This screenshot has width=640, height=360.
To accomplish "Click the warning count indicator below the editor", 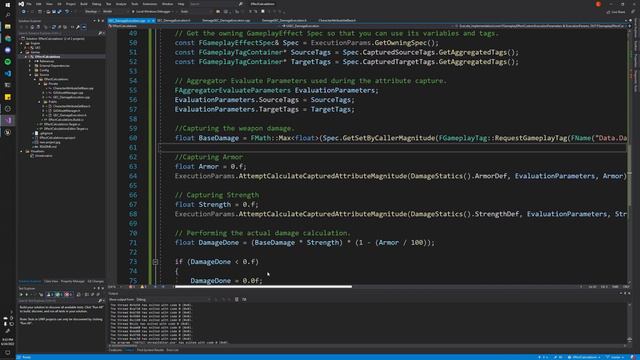I will (x=143, y=287).
